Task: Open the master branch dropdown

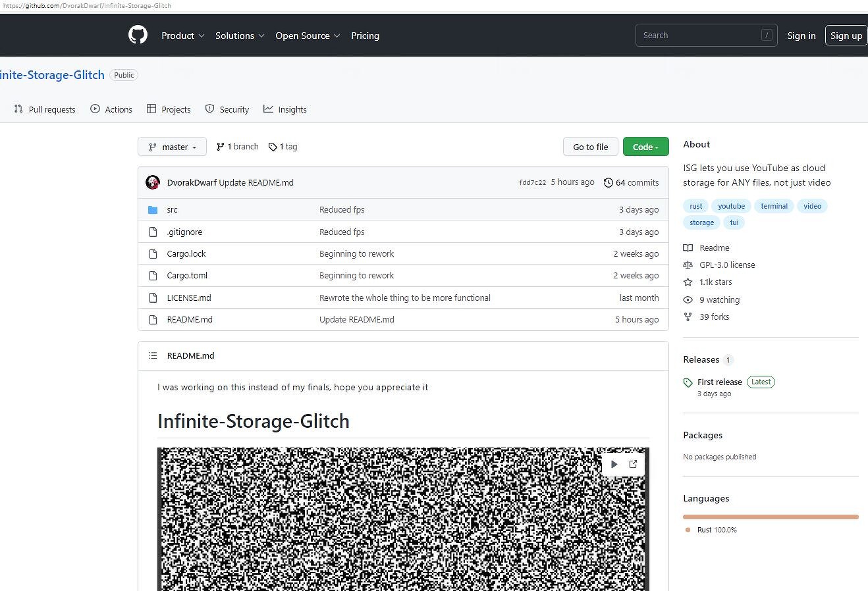Action: click(x=172, y=147)
